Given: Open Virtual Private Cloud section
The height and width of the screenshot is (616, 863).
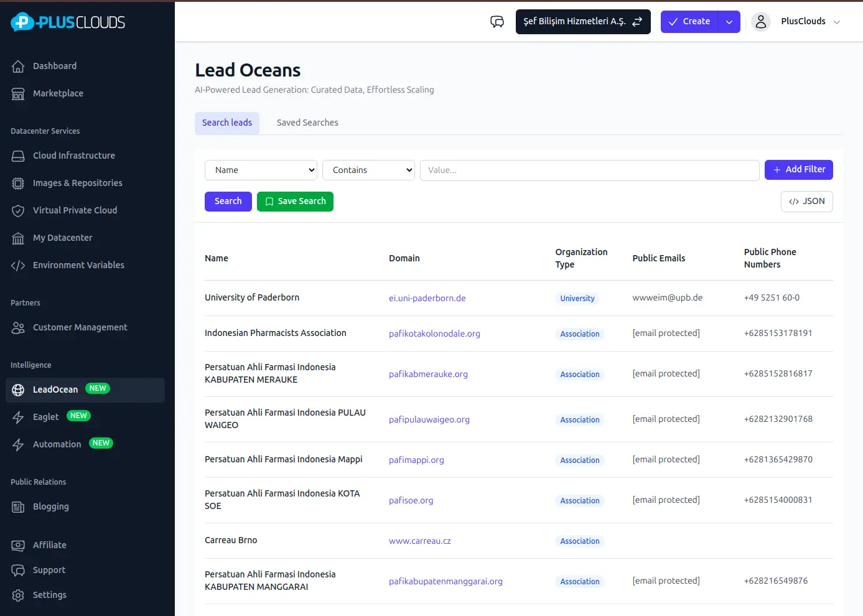Looking at the screenshot, I should (75, 210).
